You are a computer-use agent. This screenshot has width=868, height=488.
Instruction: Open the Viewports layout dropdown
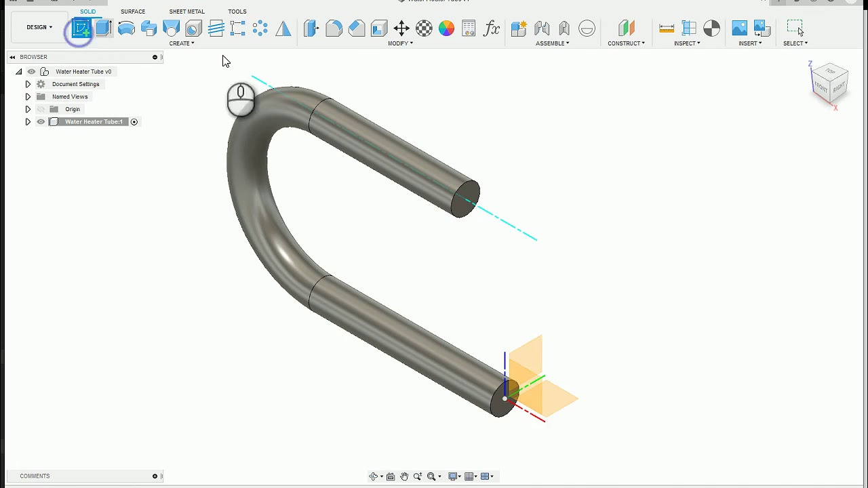click(487, 476)
